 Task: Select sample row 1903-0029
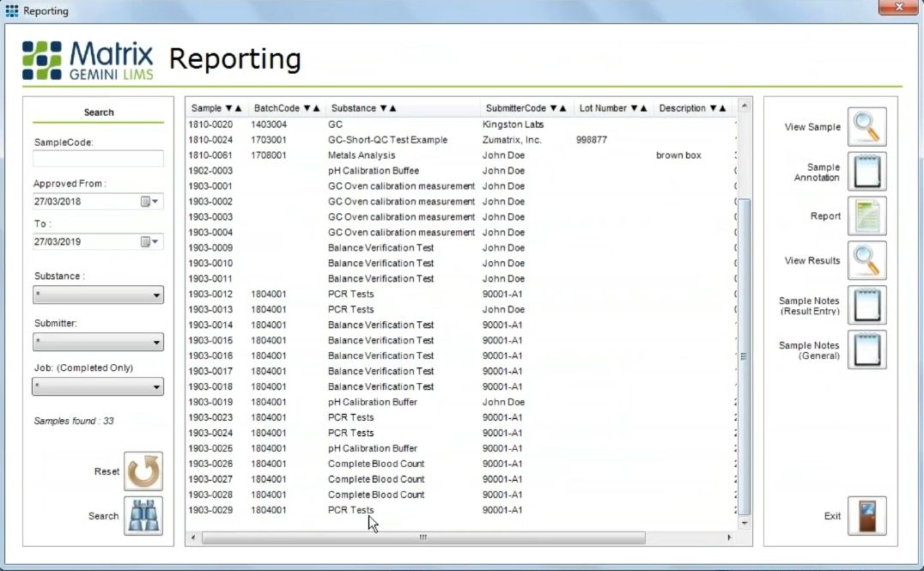[x=461, y=510]
